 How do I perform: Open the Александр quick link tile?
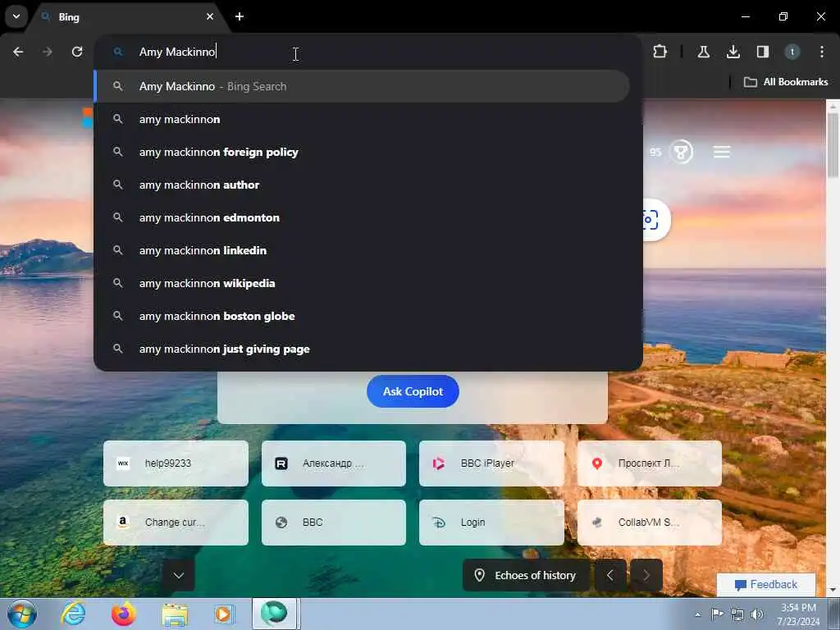(x=334, y=463)
